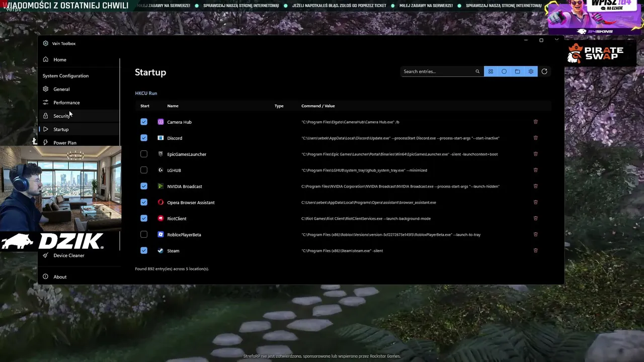Open General system configuration
This screenshot has width=644, height=362.
79,89
